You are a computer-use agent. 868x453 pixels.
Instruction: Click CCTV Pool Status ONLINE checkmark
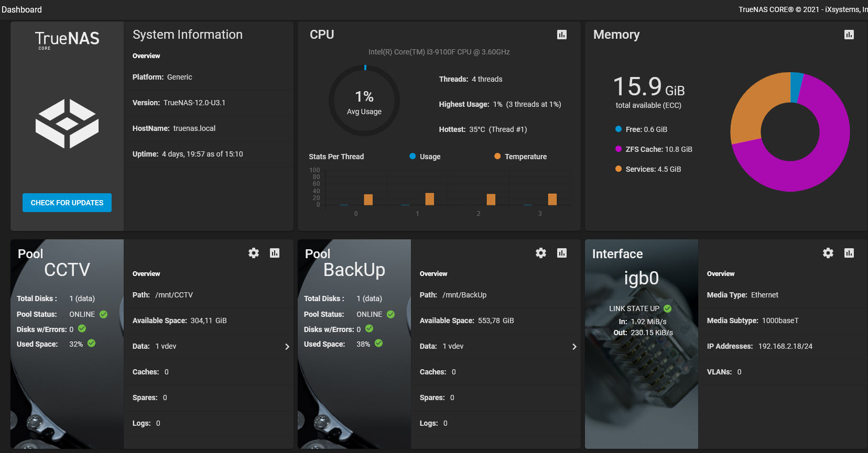pos(103,314)
